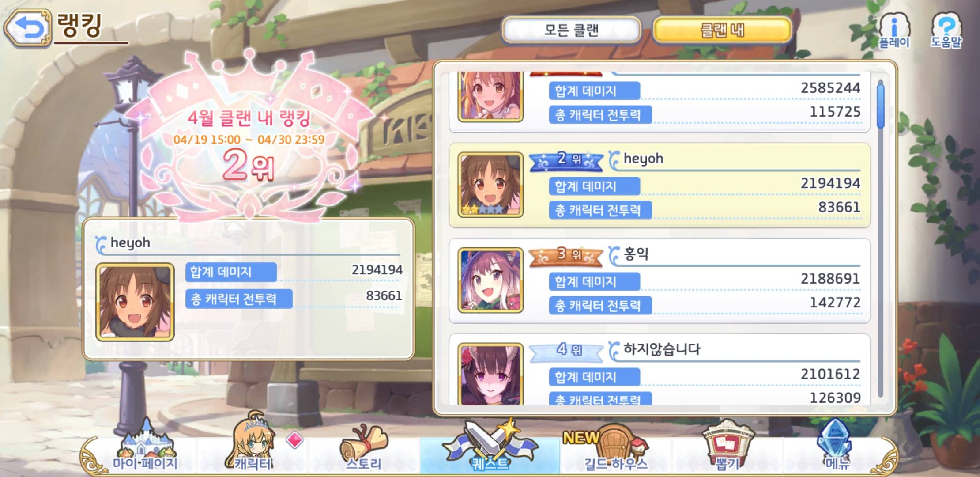Go back using the return arrow
Image resolution: width=980 pixels, height=477 pixels.
27,29
